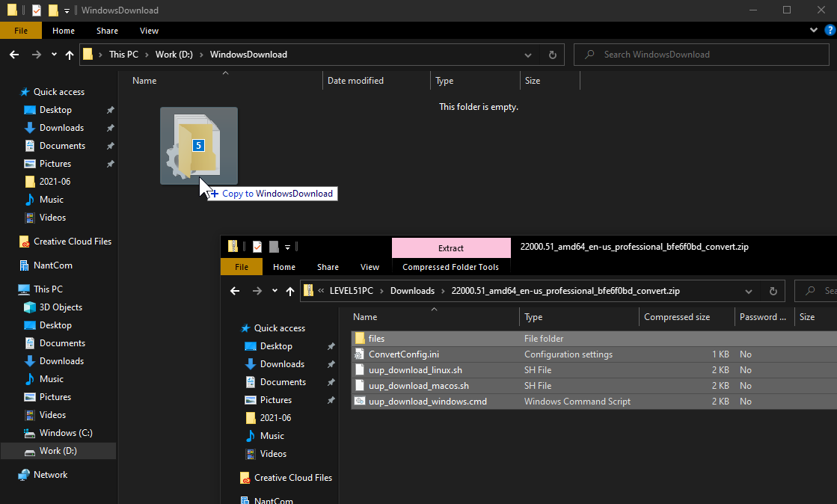This screenshot has height=504, width=837.
Task: Refresh the WindowsDownload folder view
Action: click(x=552, y=55)
